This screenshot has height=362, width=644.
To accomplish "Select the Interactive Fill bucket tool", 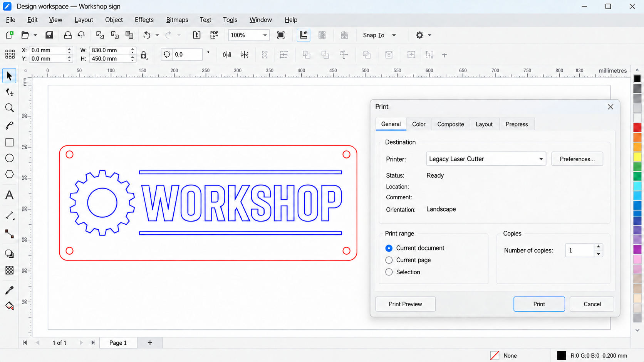I will click(x=9, y=306).
